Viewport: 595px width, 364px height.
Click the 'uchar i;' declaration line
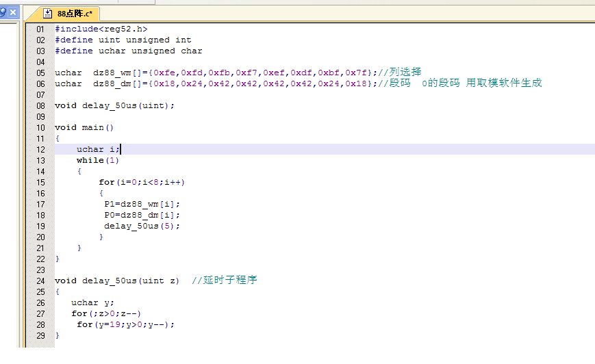(98, 149)
